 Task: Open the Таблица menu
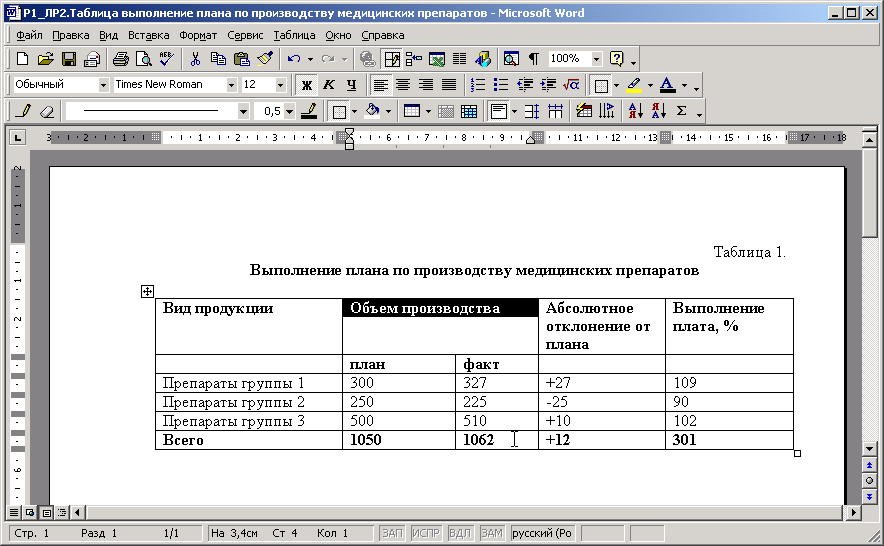[294, 35]
